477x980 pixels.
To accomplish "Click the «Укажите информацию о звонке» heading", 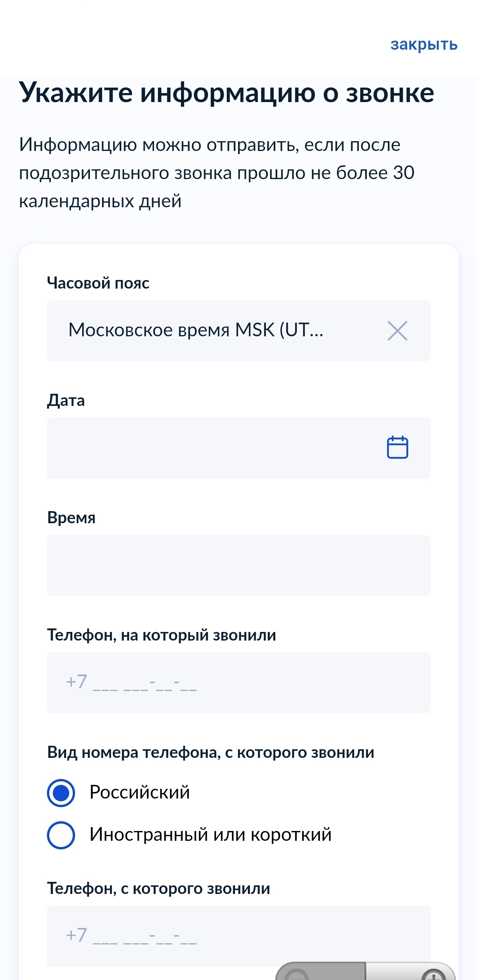I will [226, 93].
